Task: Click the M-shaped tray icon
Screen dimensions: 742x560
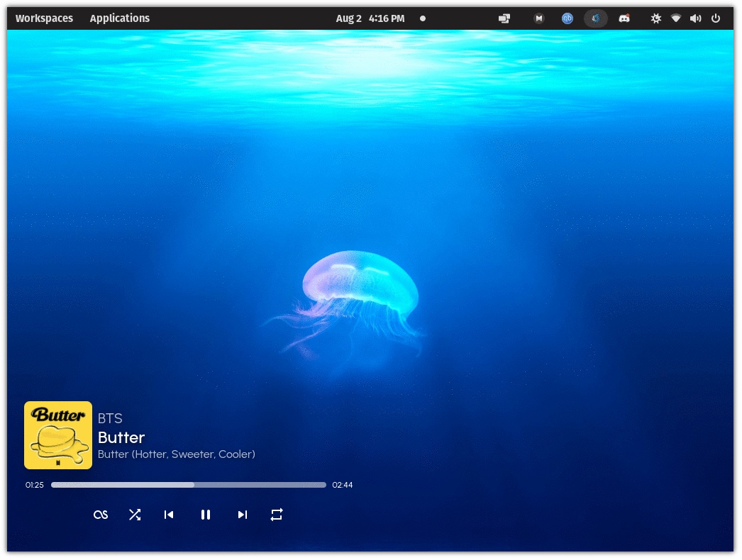Action: coord(539,18)
